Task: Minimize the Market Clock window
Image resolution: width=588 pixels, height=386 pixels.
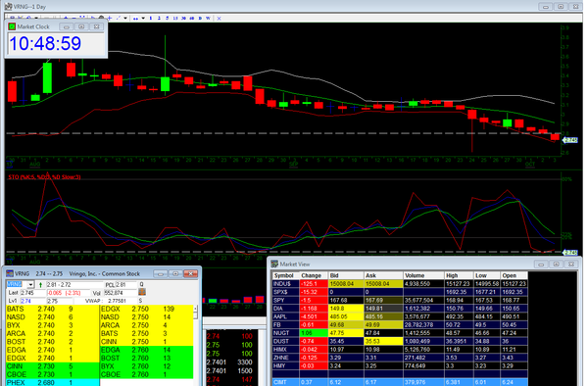Action: click(67, 26)
